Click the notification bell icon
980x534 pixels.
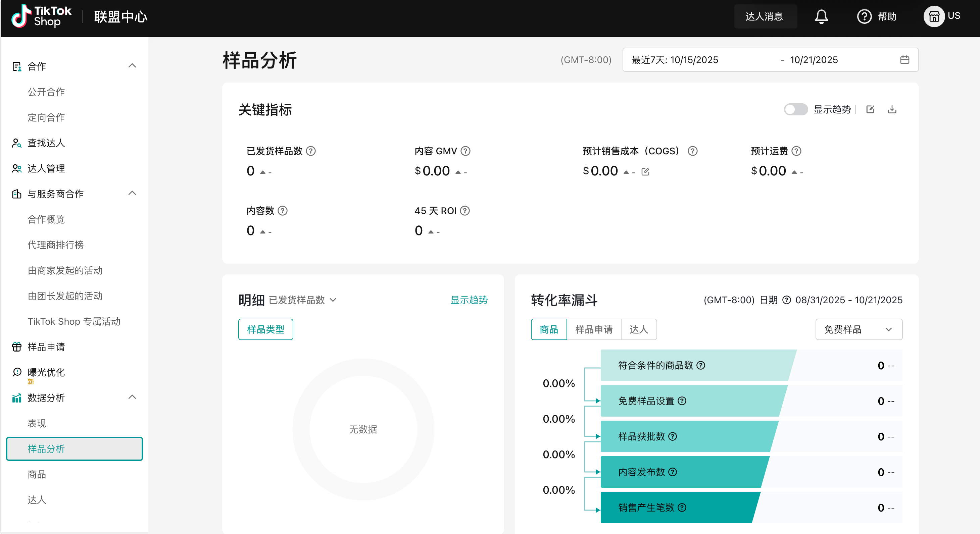point(821,16)
